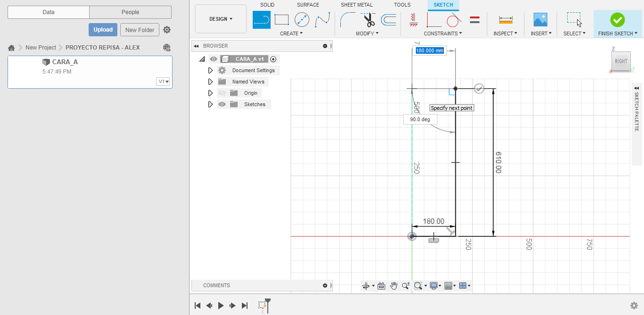Toggle visibility eye of CARA_A v1
Viewport: 644px width, 315px height.
(x=214, y=59)
